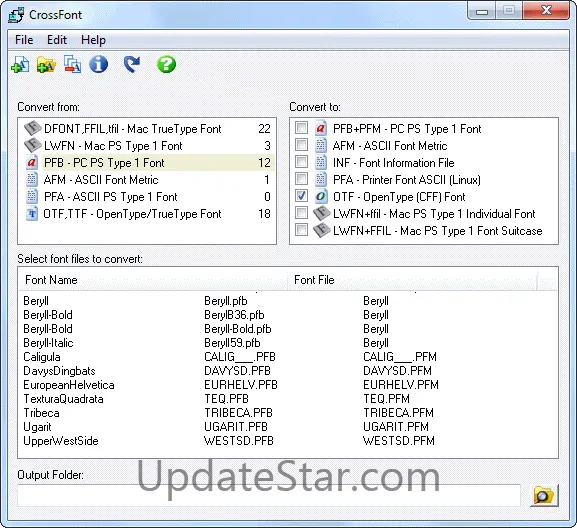The width and height of the screenshot is (577, 528).
Task: Click the TEQ.PFM file name
Action: tap(386, 398)
